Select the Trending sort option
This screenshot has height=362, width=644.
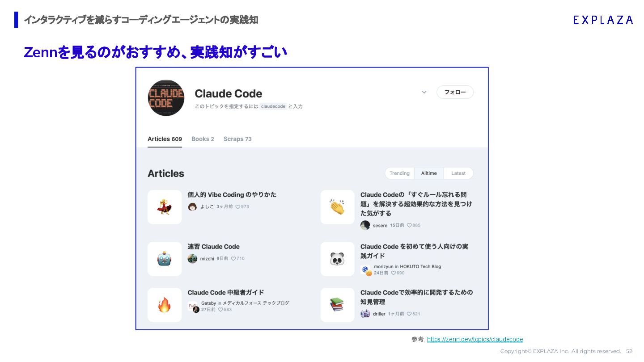399,173
